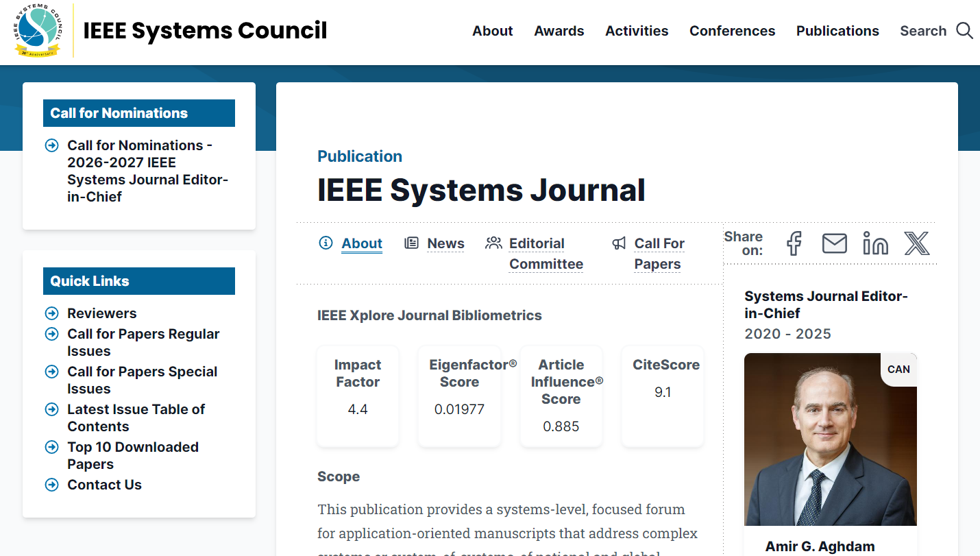
Task: Expand the Awards navigation menu
Action: click(559, 31)
